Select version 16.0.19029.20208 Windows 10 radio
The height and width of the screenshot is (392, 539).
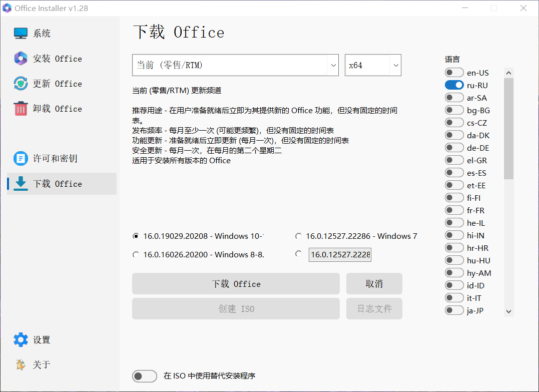point(136,236)
